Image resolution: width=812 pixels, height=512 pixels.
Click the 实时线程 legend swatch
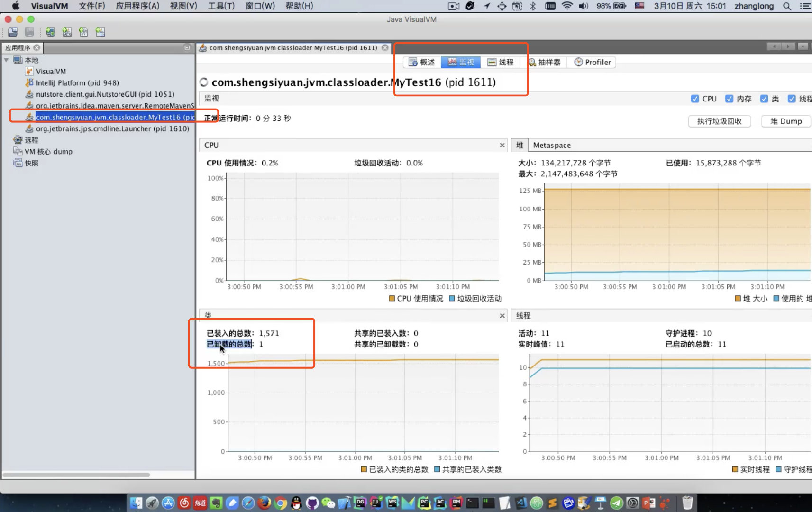click(735, 469)
